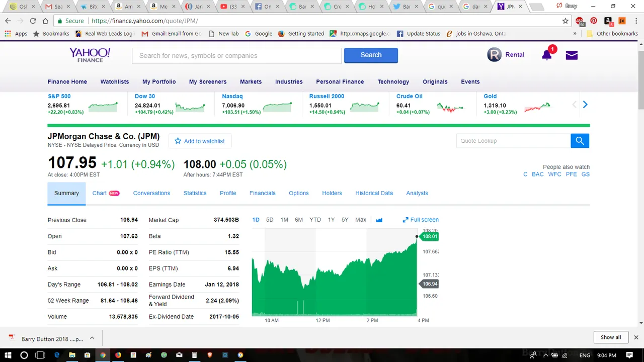Open the Windows Start button
The width and height of the screenshot is (644, 362).
coord(8,355)
